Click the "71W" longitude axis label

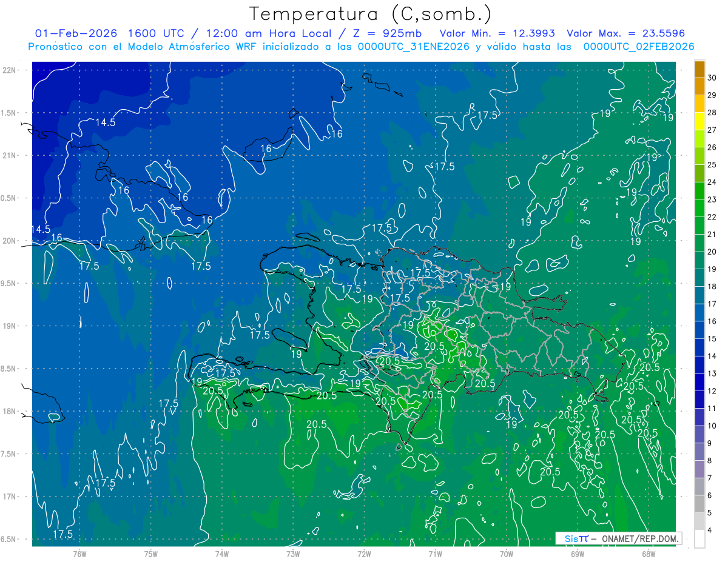435,554
